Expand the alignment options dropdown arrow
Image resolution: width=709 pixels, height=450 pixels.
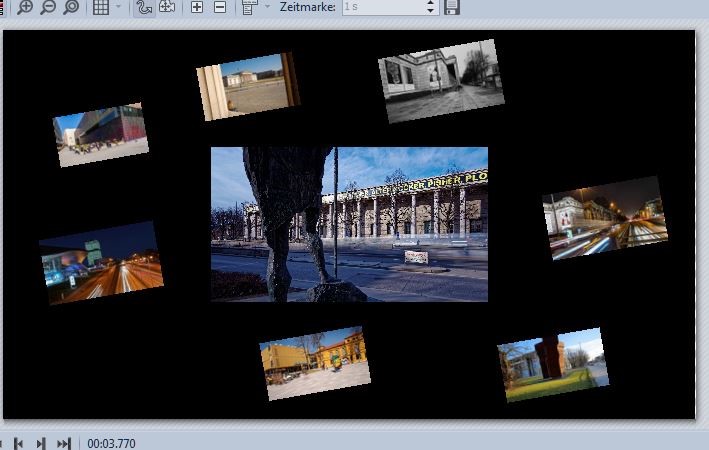(267, 7)
